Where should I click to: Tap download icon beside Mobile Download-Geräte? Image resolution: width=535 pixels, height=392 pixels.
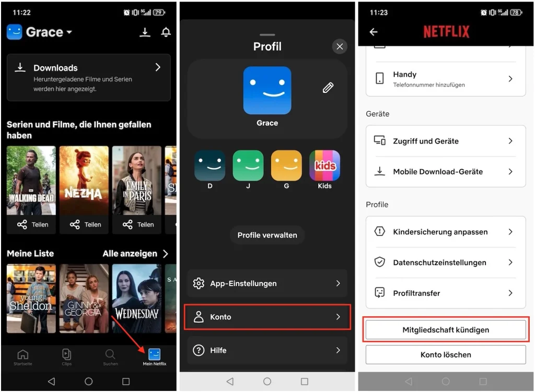(x=379, y=171)
